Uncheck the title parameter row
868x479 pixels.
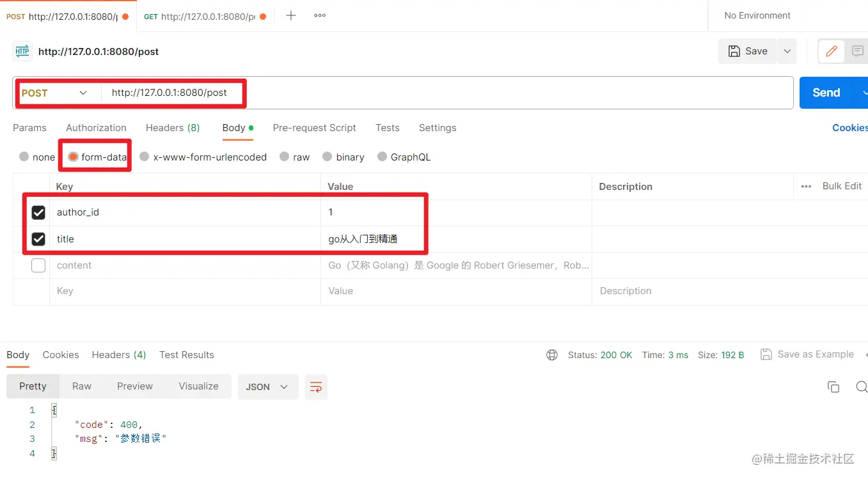[x=38, y=239]
